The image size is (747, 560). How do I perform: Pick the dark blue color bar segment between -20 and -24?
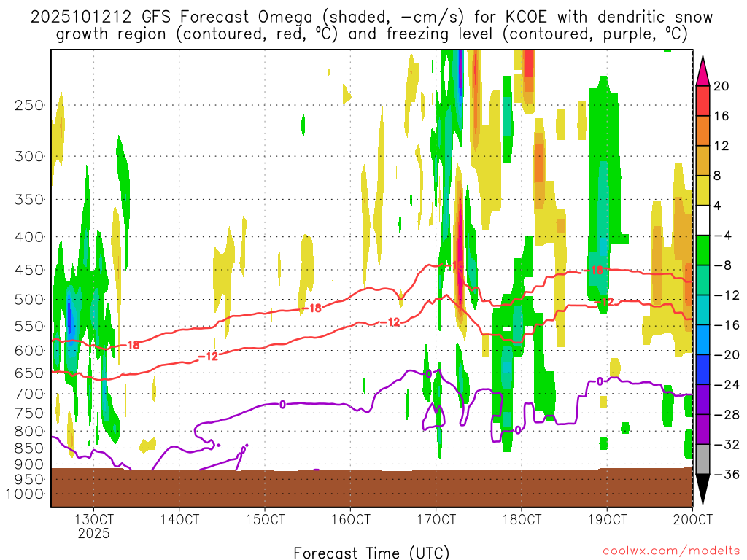click(x=703, y=370)
